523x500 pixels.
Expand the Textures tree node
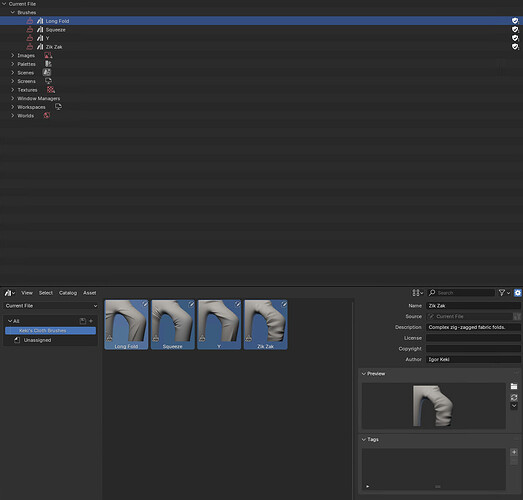pos(13,90)
